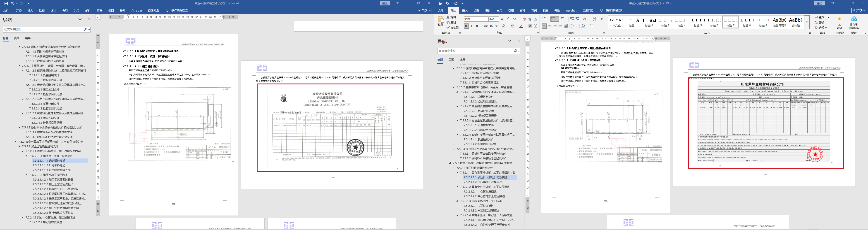Switch to 页面 tab in left navigation pane
The image size is (868, 230).
coord(17,38)
